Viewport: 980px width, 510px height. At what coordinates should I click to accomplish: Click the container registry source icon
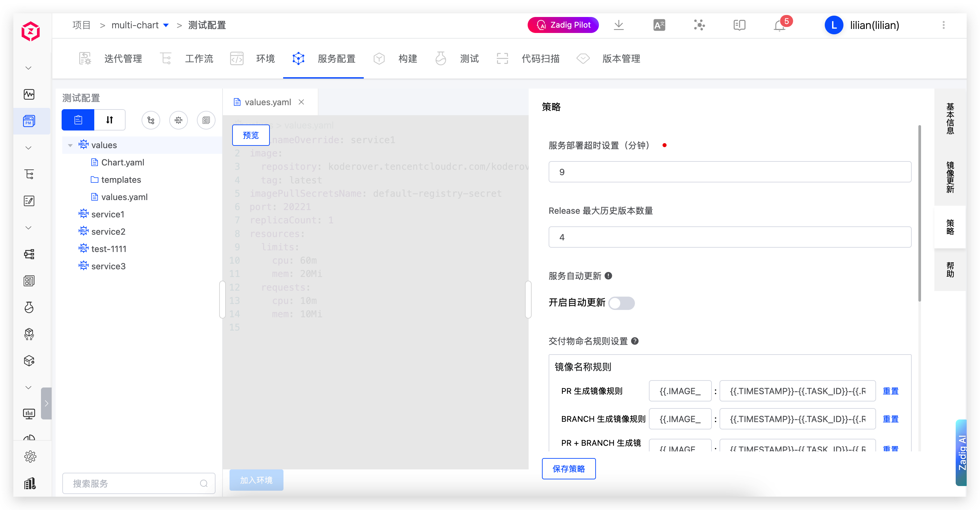(206, 120)
